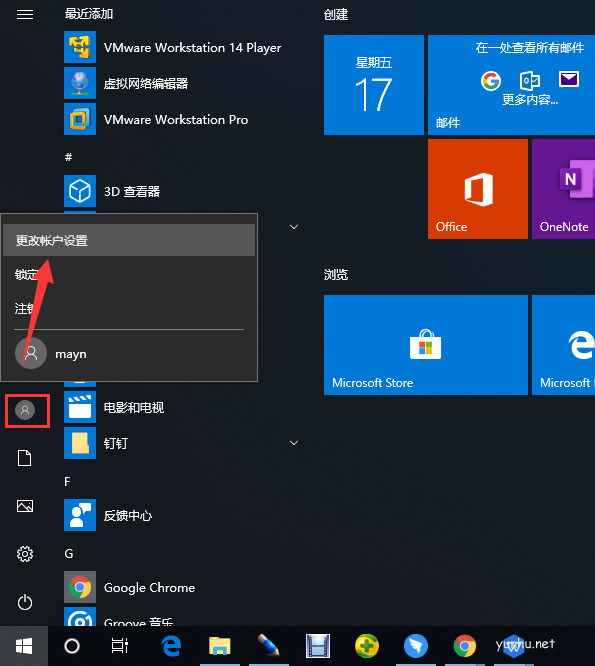Open Cortana search circle on taskbar
This screenshot has height=666, width=595.
(x=72, y=646)
